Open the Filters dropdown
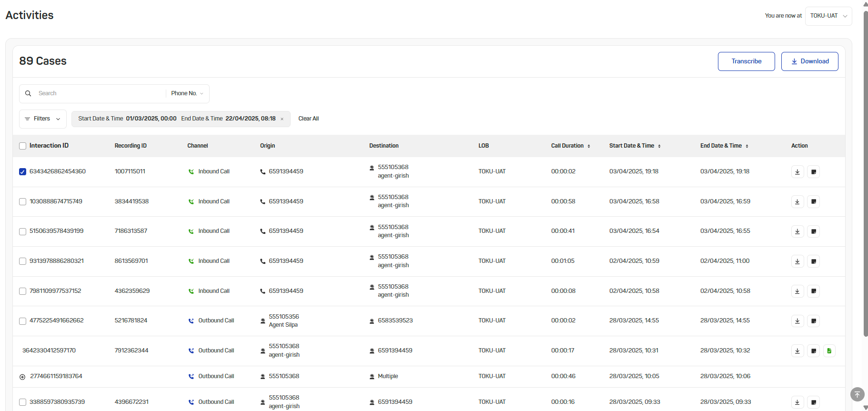 42,119
